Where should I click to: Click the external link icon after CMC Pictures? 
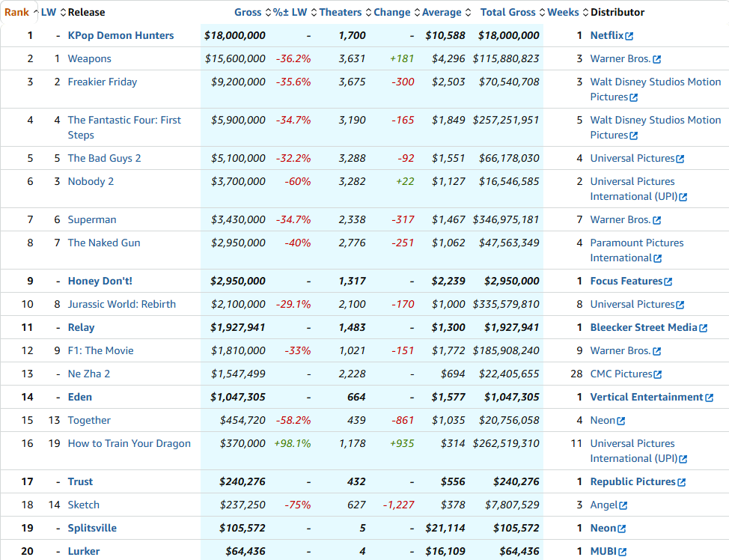pos(658,374)
